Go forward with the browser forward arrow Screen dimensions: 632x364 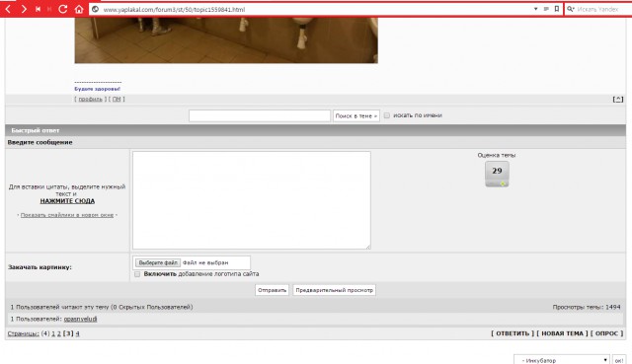24,9
